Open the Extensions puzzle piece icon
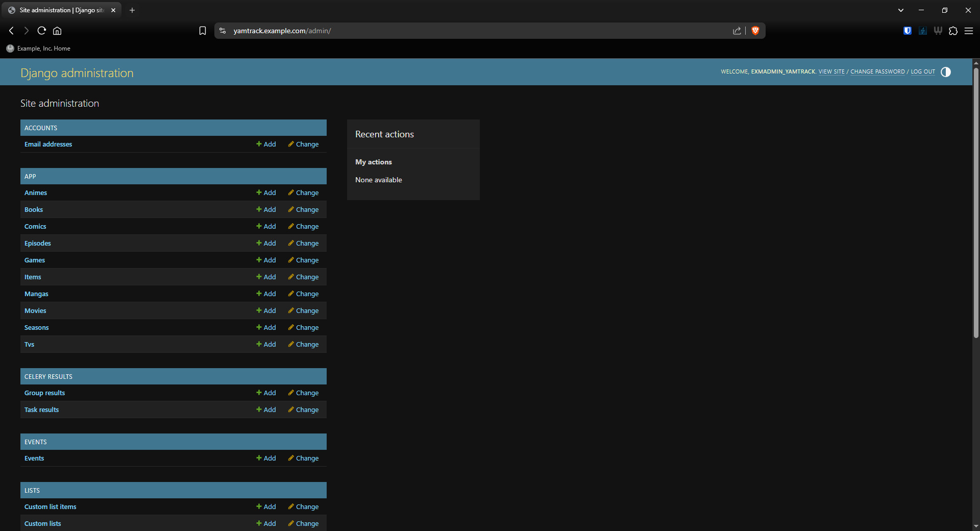This screenshot has width=980, height=531. pos(953,31)
